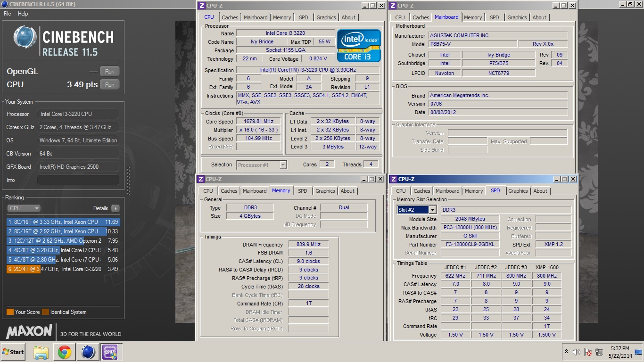The height and width of the screenshot is (362, 644).
Task: Open the Windows Start menu
Action: 13,352
